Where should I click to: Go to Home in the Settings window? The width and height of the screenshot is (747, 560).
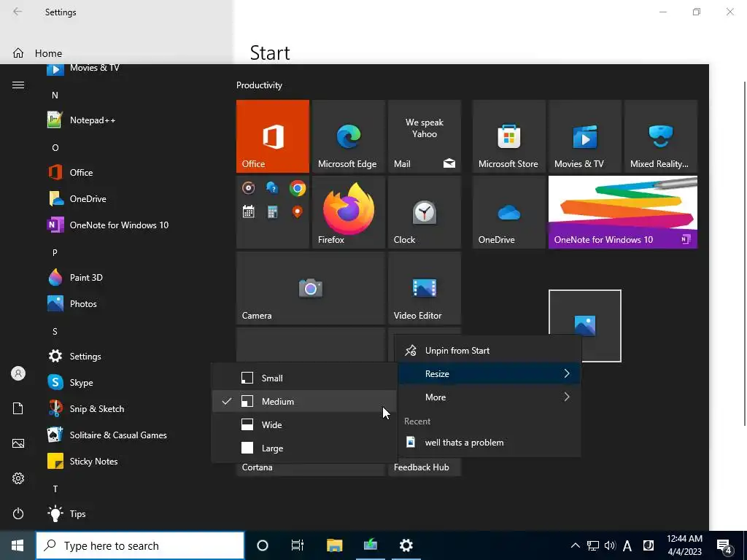tap(38, 53)
